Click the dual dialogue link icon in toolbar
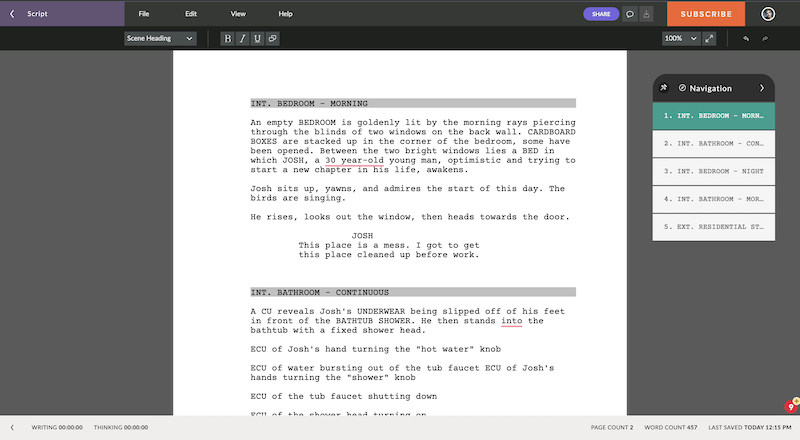This screenshot has height=440, width=800. click(x=272, y=38)
